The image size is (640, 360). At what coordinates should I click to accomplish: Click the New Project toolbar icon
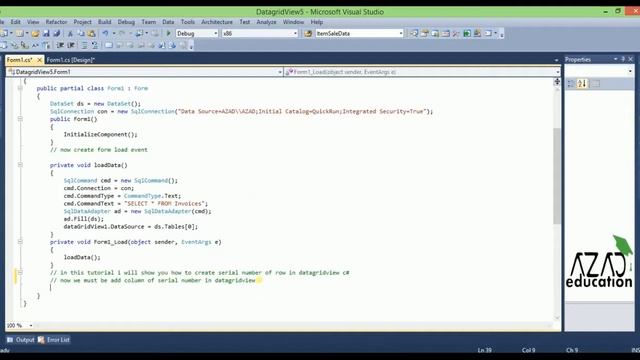[4, 33]
